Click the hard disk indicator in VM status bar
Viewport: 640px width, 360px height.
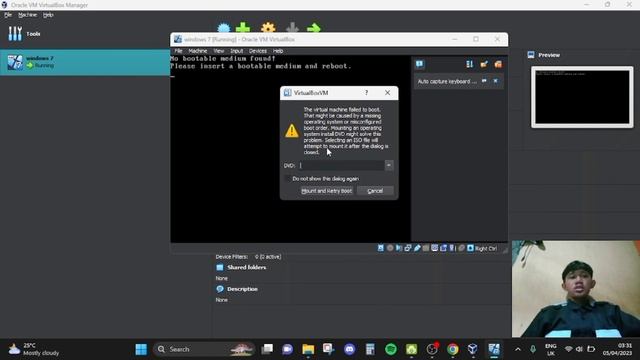tap(381, 248)
